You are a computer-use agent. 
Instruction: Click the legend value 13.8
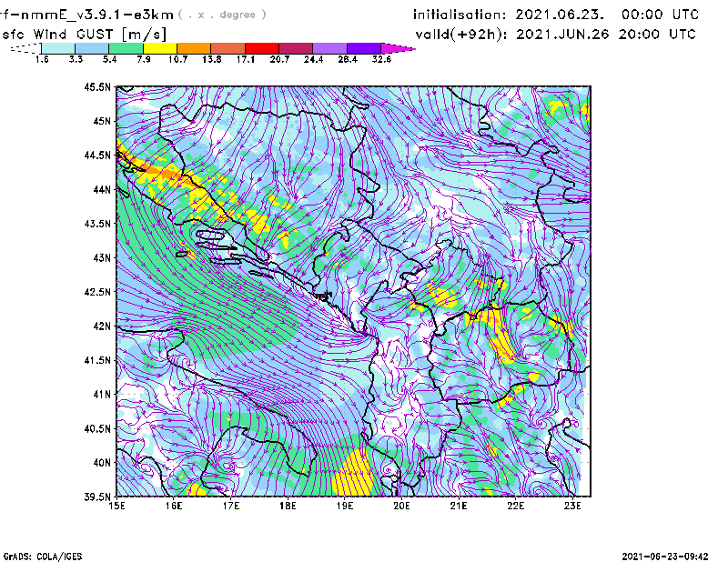[212, 59]
